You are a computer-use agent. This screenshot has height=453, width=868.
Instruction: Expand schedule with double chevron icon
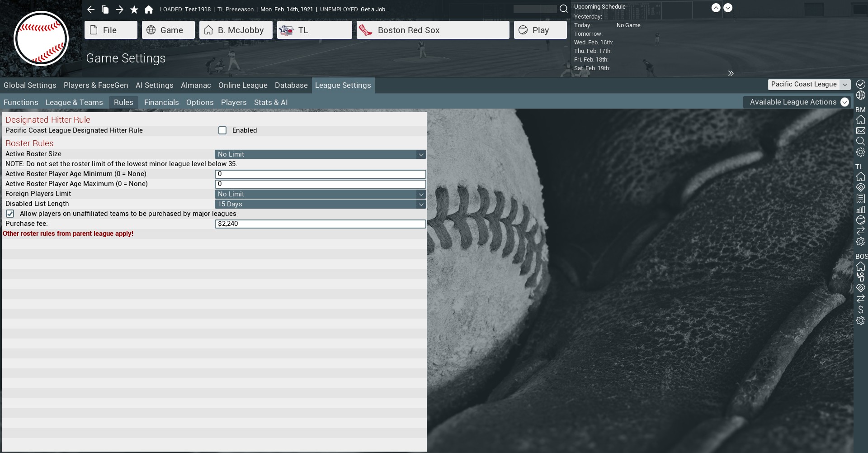[731, 73]
